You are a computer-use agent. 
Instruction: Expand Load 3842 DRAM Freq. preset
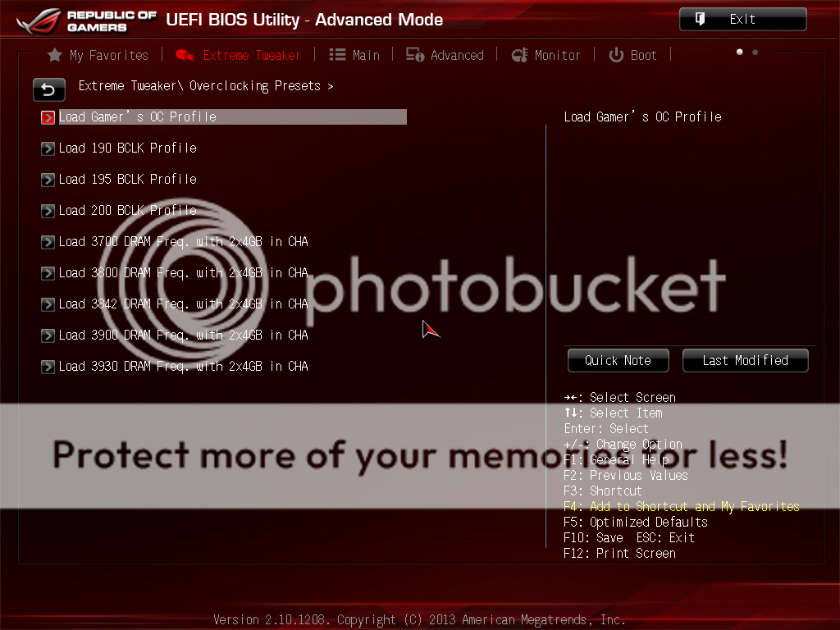point(183,304)
